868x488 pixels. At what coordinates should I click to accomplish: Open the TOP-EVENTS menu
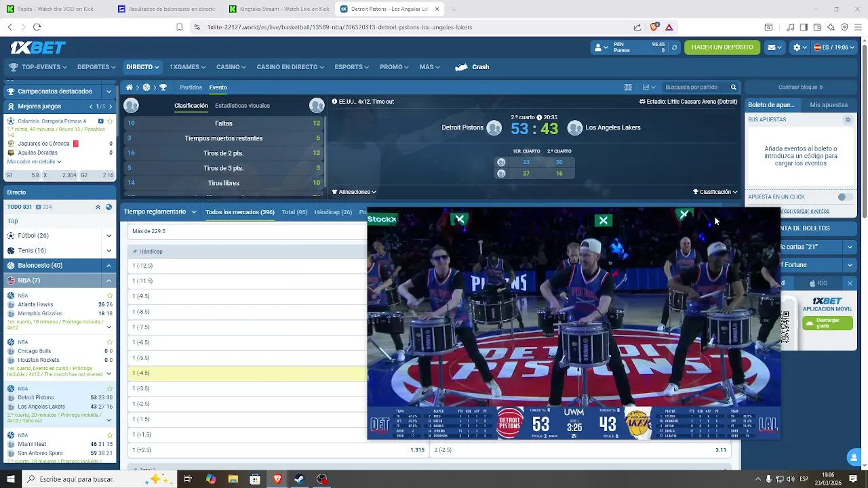[39, 67]
